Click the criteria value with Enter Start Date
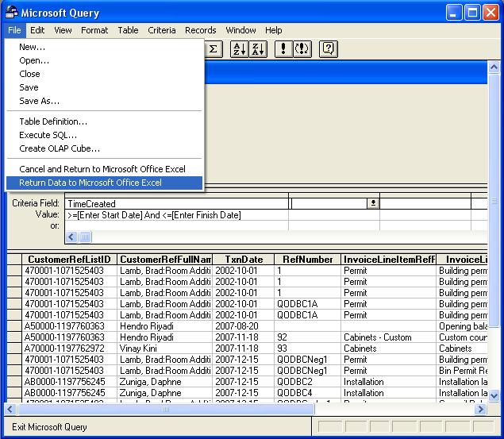The image size is (504, 439). point(177,215)
